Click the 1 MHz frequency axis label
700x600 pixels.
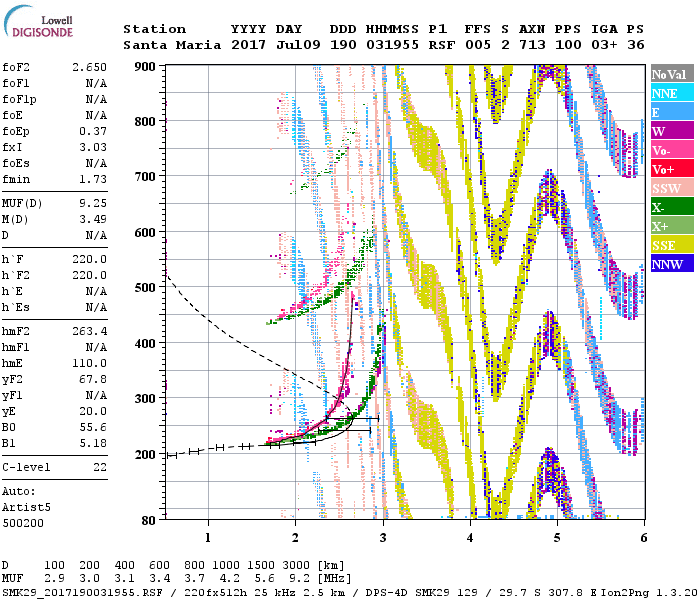tap(208, 538)
